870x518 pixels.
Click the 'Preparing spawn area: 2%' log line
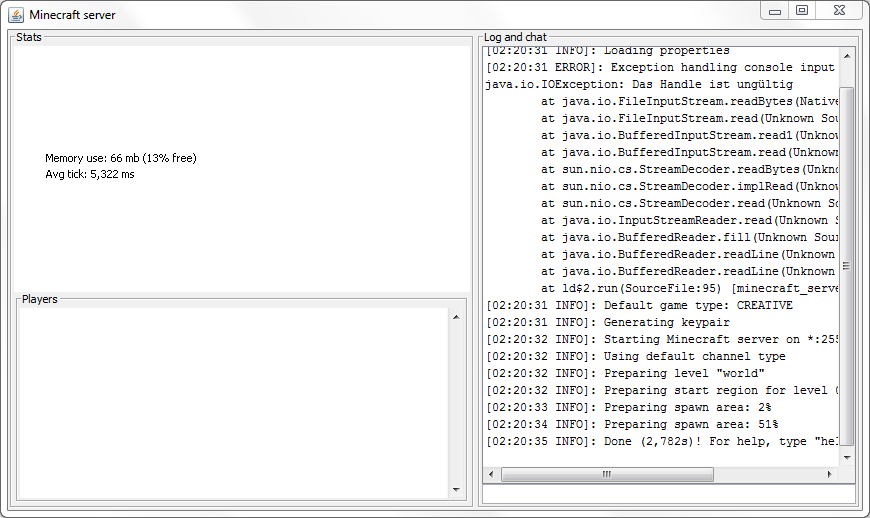[x=629, y=408]
